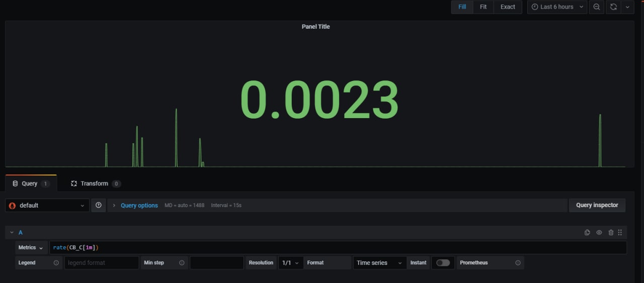Open the Query inspector
Image resolution: width=644 pixels, height=283 pixels.
point(597,205)
